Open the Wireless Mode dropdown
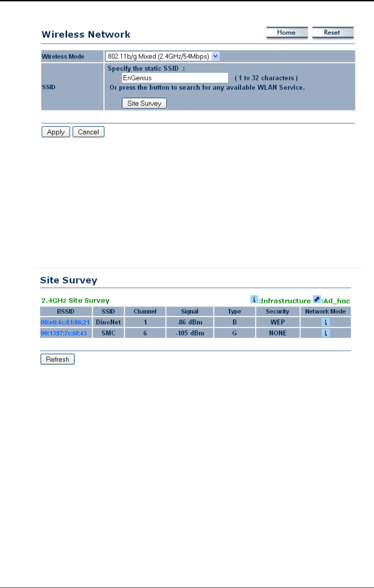Image resolution: width=374 pixels, height=588 pixels. [x=162, y=56]
